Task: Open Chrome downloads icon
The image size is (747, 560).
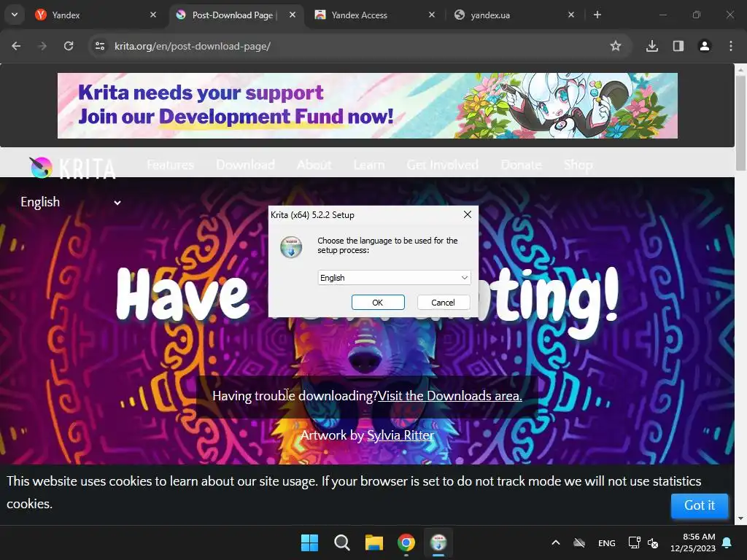Action: [x=652, y=46]
